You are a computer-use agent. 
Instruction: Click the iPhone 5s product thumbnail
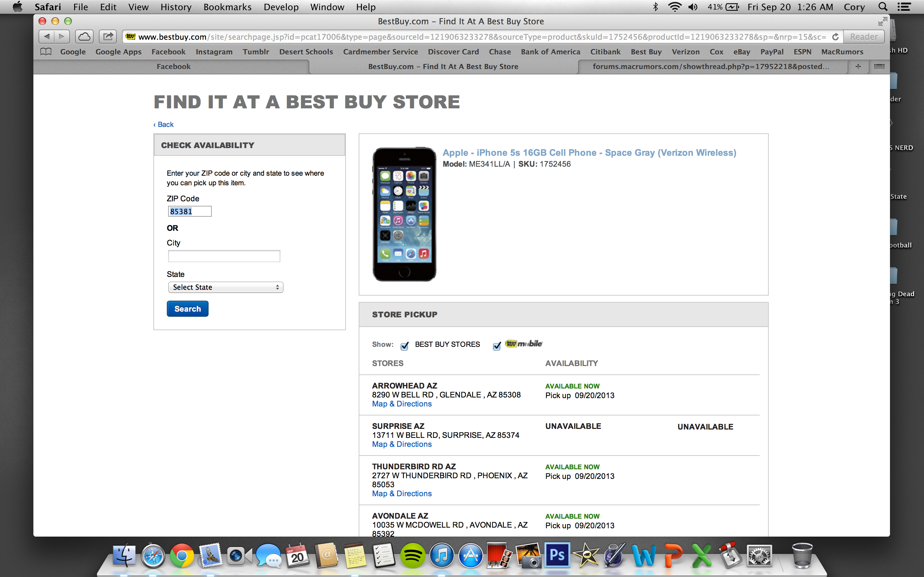[404, 214]
